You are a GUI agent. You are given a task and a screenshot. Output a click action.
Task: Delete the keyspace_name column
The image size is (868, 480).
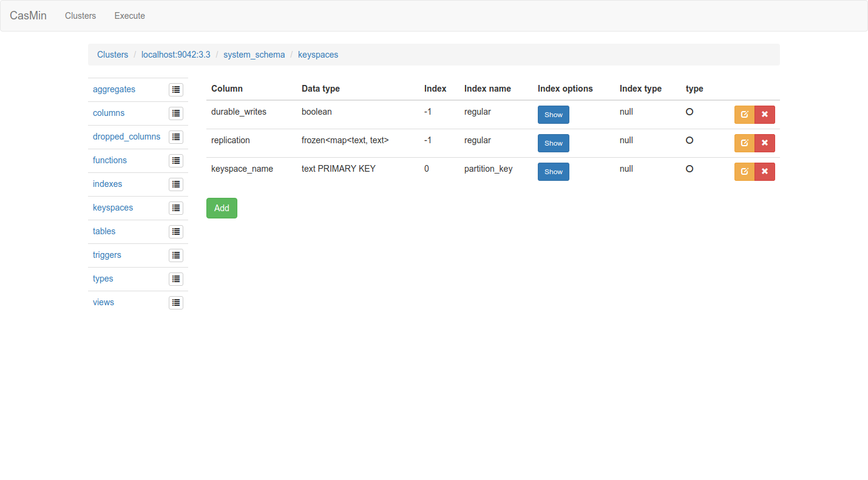pos(765,172)
